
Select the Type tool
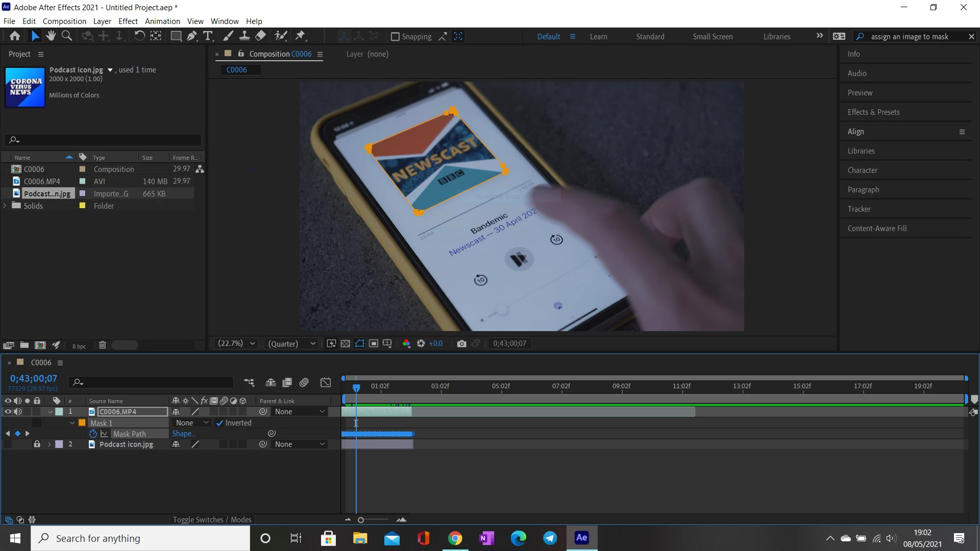pos(208,36)
